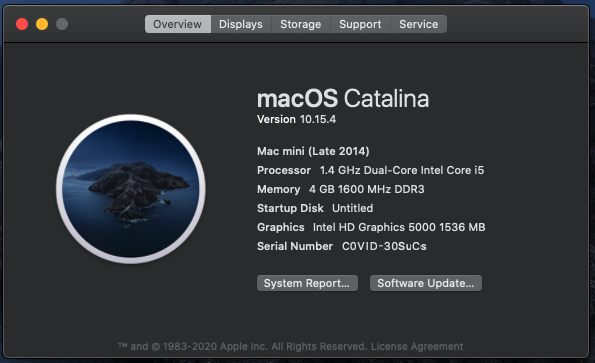Screen dimensions: 595x363
Task: Select the Overview tab
Action: 178,24
